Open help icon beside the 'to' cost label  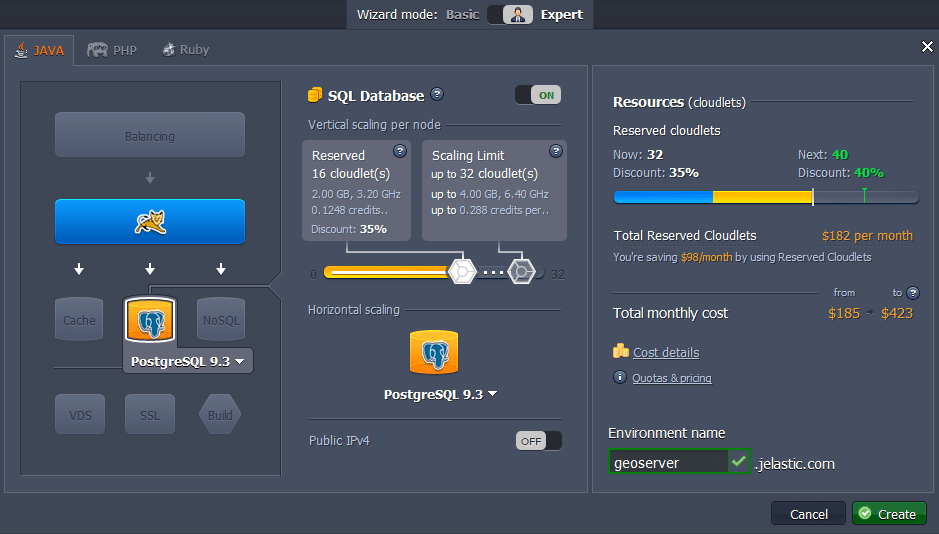coord(913,293)
